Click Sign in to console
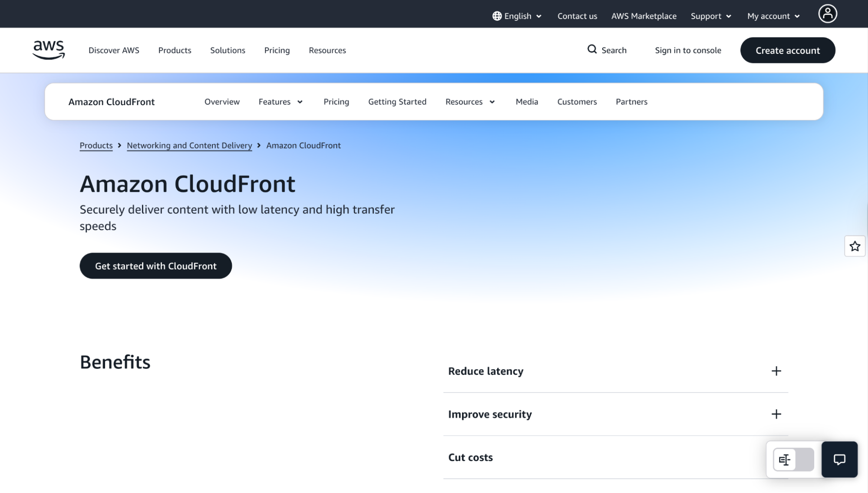 pyautogui.click(x=688, y=50)
